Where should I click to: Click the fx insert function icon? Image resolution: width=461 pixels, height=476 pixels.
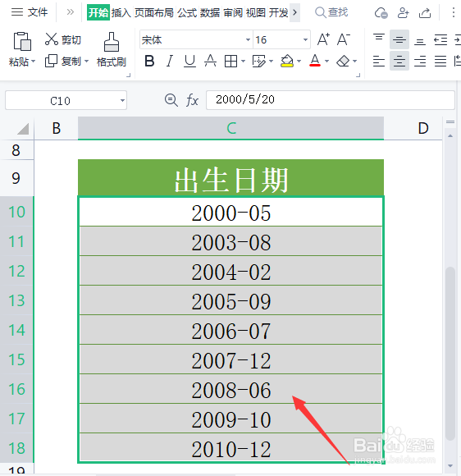192,100
